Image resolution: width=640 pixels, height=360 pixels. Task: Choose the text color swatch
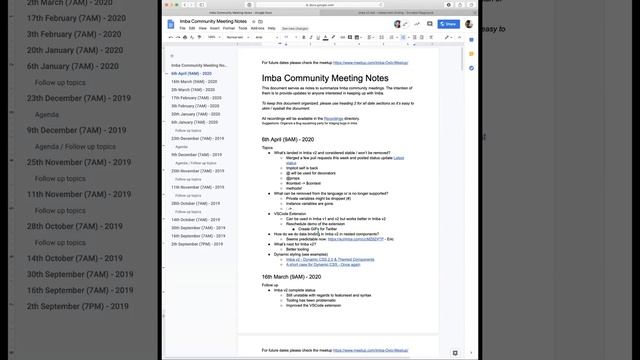[x=325, y=37]
